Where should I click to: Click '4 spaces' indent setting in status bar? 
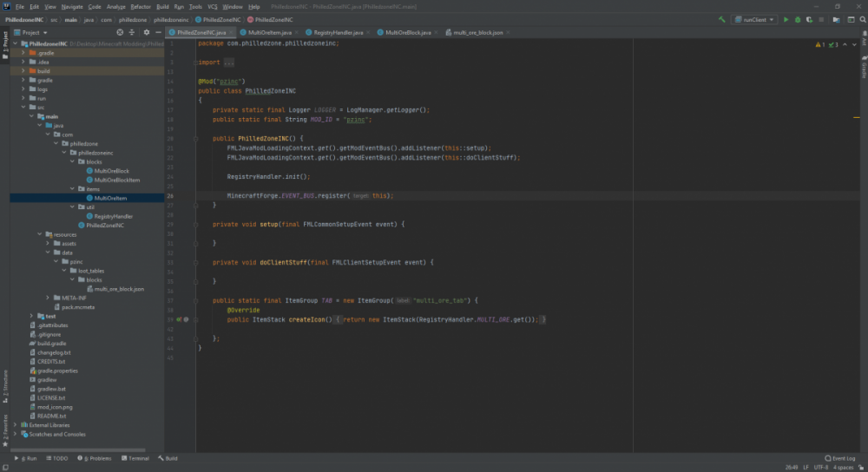click(x=843, y=468)
